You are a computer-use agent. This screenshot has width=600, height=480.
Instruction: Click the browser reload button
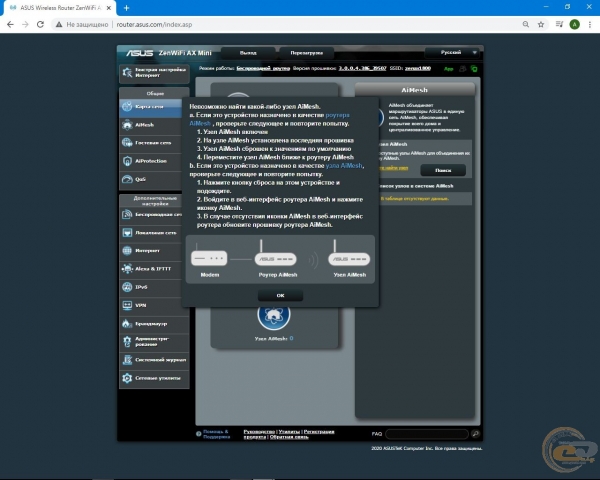tap(40, 24)
